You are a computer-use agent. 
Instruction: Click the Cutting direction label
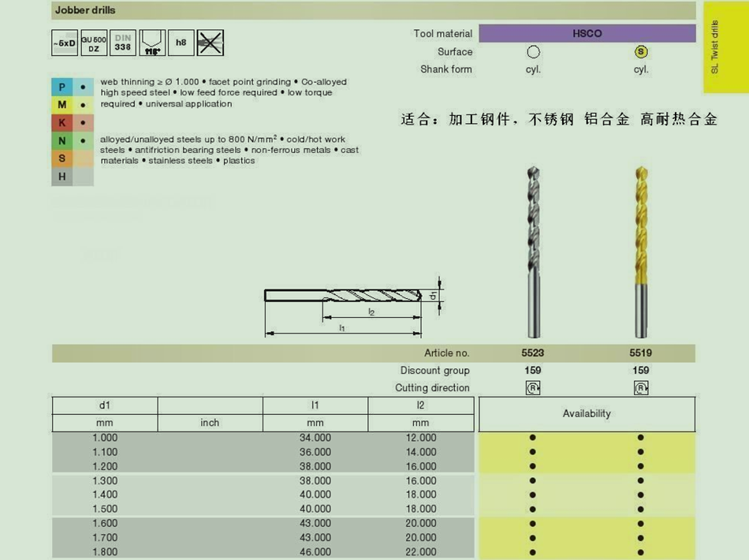tap(432, 387)
